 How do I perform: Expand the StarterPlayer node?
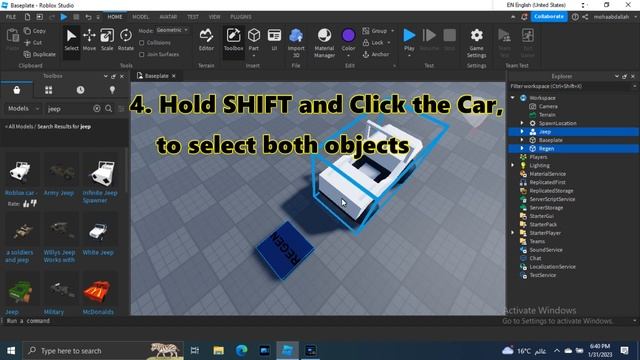pyautogui.click(x=513, y=233)
